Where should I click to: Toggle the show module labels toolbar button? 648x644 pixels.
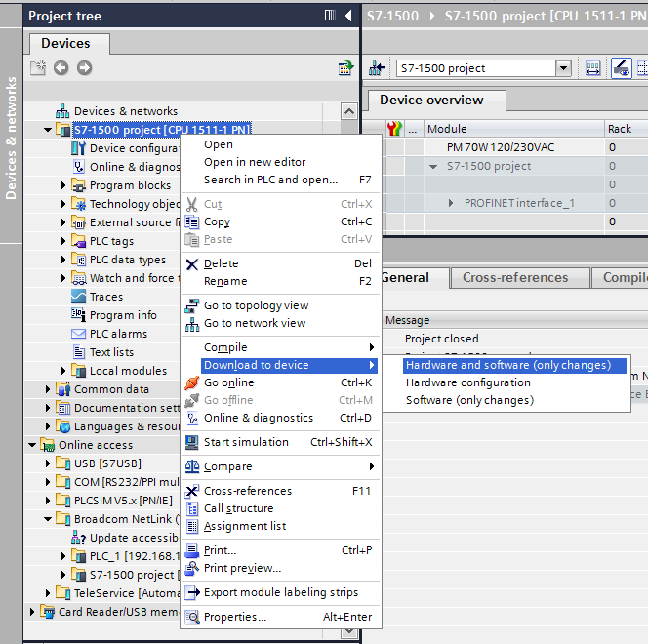coord(621,68)
